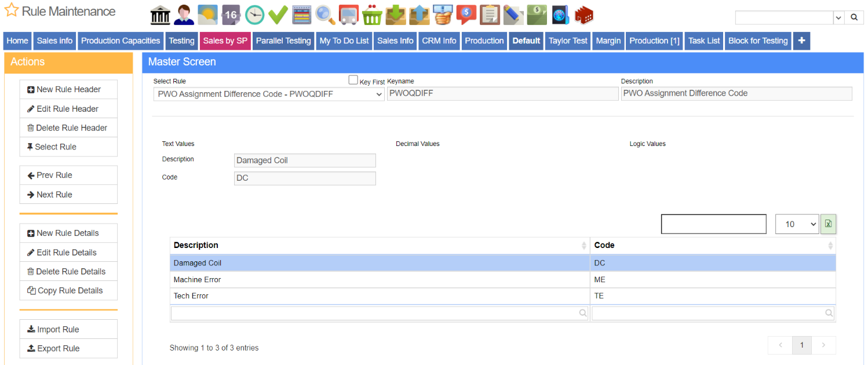Open the schedule grid toolbar icon
Screen dimensions: 868x365
coord(301,15)
